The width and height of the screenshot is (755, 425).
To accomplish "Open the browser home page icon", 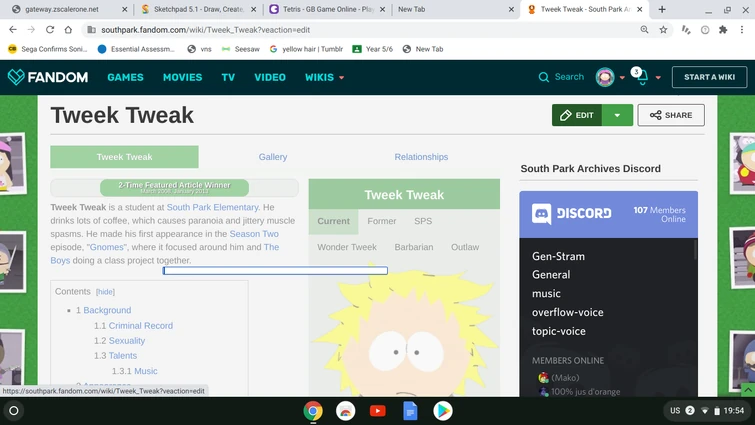I will tap(68, 30).
